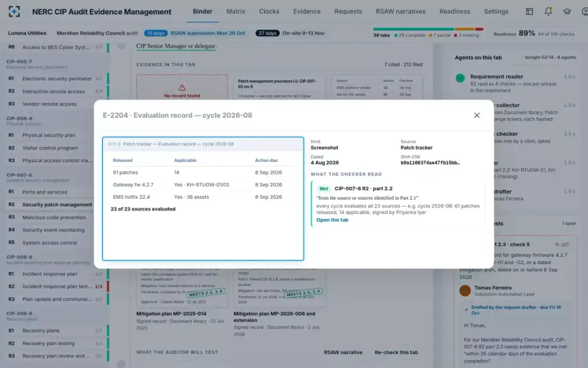Select R3 Vendor remote access
The width and height of the screenshot is (588, 368).
56,104
